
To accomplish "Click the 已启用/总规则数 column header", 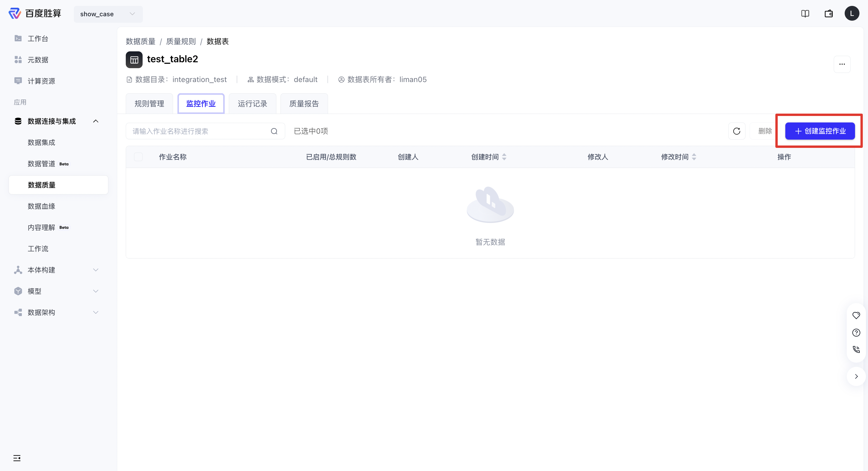I will [331, 157].
